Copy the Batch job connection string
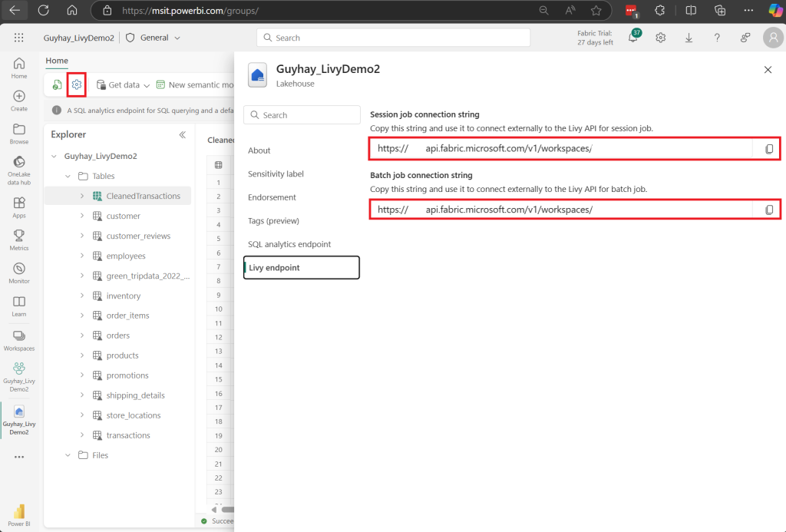This screenshot has width=786, height=532. coord(769,210)
